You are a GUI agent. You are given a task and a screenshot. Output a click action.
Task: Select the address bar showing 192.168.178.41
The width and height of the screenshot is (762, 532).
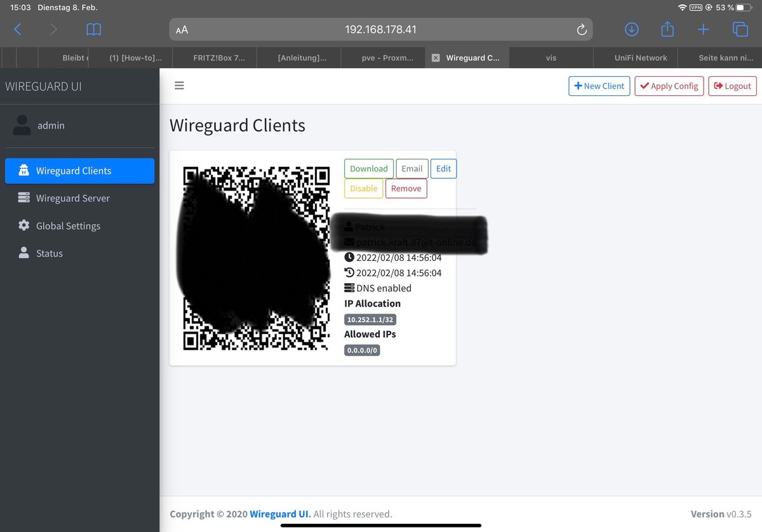(381, 30)
